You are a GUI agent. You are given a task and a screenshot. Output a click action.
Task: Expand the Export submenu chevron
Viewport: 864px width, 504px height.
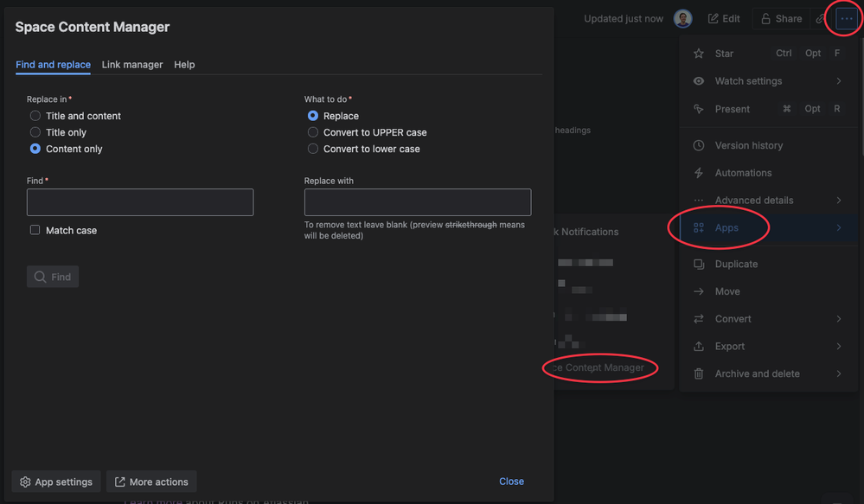click(839, 346)
